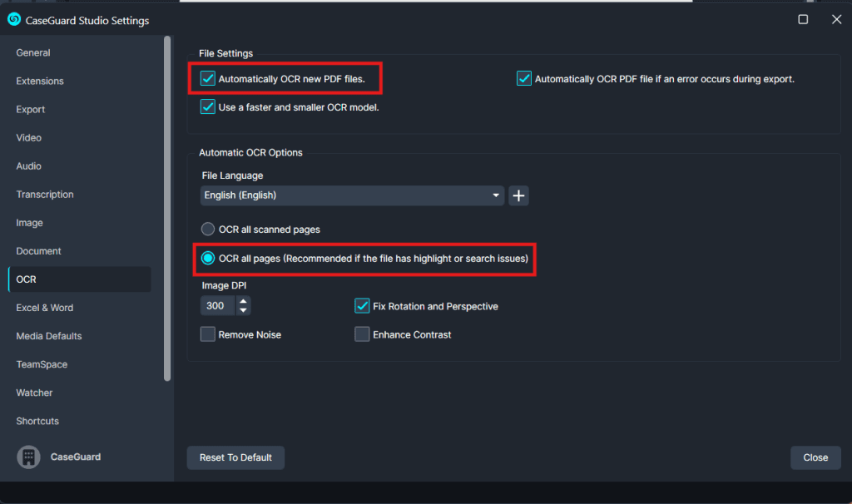This screenshot has width=852, height=504.
Task: Enable the Enhance Contrast checkbox
Action: 362,334
